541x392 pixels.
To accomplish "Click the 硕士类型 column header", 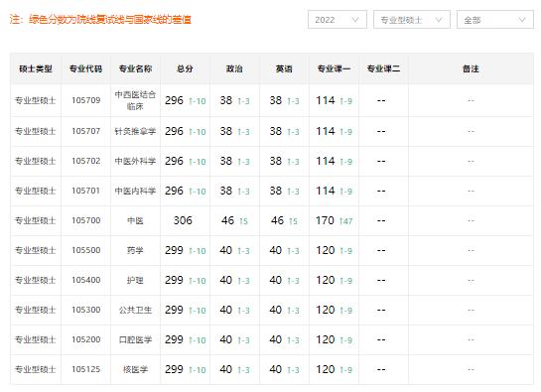I will tap(36, 68).
